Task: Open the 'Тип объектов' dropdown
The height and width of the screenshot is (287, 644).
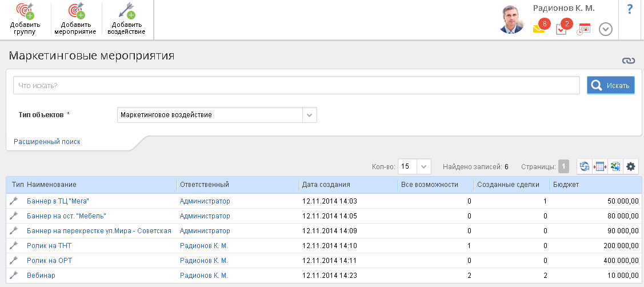Action: 309,115
